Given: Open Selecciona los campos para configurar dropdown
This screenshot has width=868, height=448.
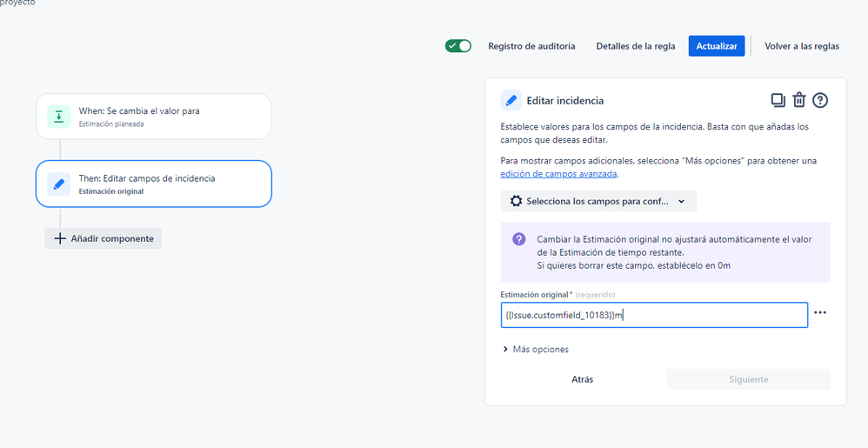Looking at the screenshot, I should pos(598,202).
